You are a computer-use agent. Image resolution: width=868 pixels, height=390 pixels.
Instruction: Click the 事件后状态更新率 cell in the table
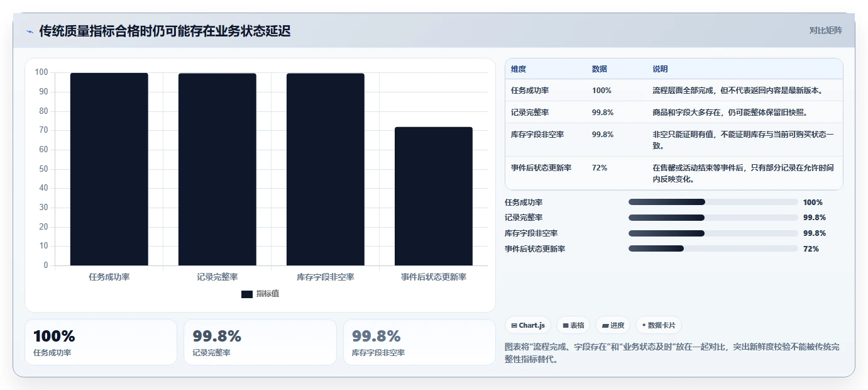click(x=541, y=168)
